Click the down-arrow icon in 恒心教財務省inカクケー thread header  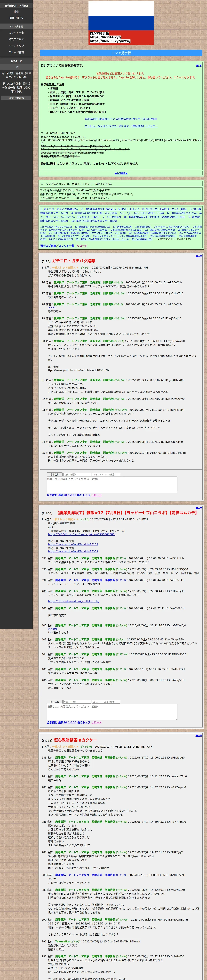(201, 735)
